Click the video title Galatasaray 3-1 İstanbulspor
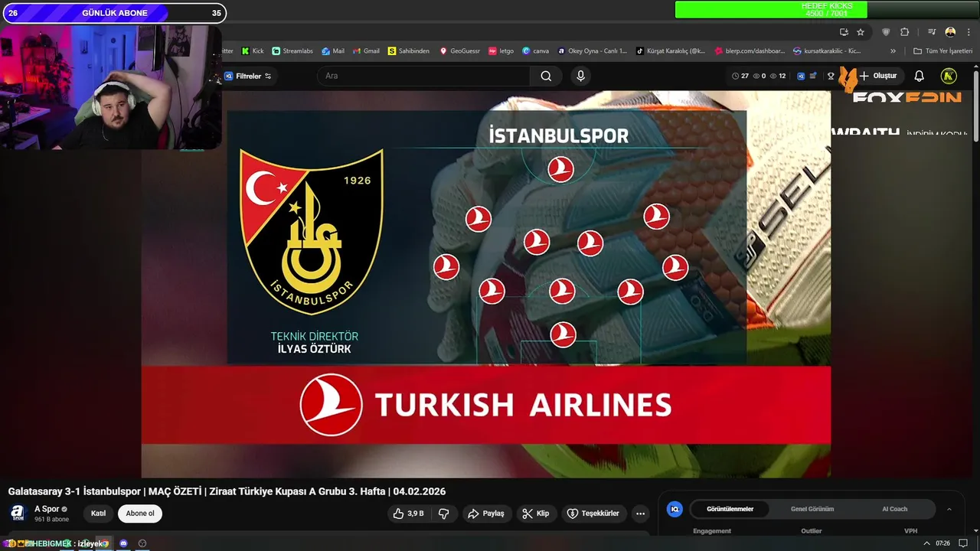This screenshot has height=551, width=980. coord(227,491)
